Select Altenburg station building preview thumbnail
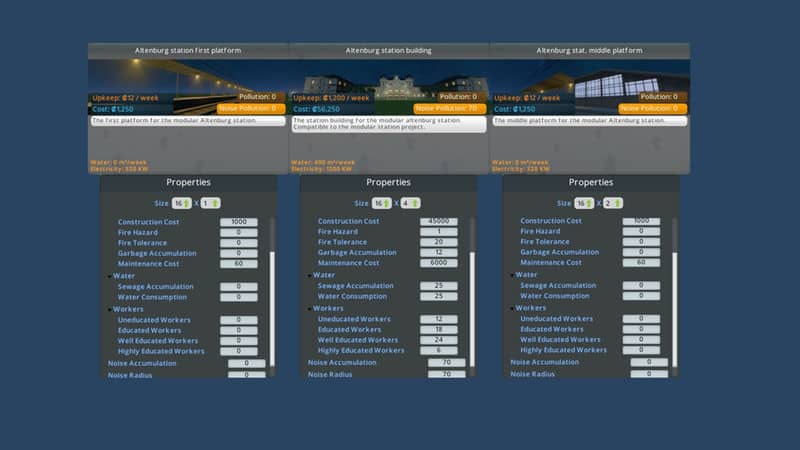The height and width of the screenshot is (450, 800). point(388,82)
